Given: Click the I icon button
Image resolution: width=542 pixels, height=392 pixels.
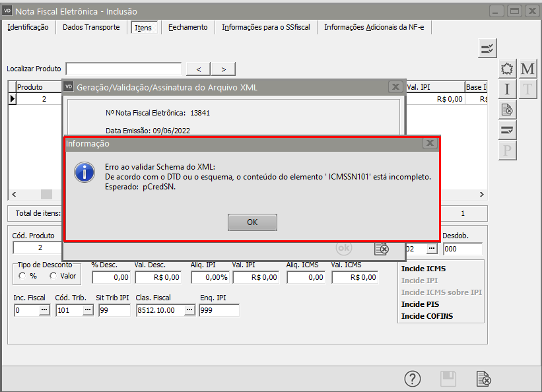Looking at the screenshot, I should pos(507,89).
